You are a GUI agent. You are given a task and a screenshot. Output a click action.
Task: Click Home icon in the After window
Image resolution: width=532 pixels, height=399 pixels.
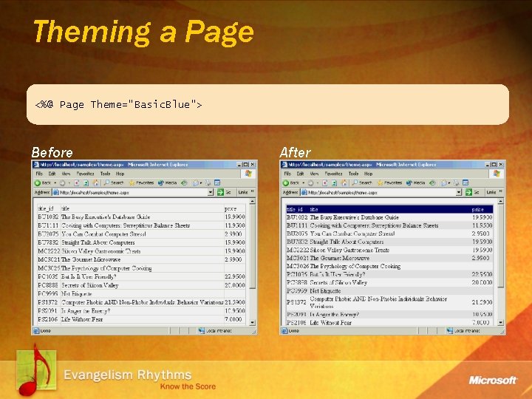pyautogui.click(x=344, y=183)
